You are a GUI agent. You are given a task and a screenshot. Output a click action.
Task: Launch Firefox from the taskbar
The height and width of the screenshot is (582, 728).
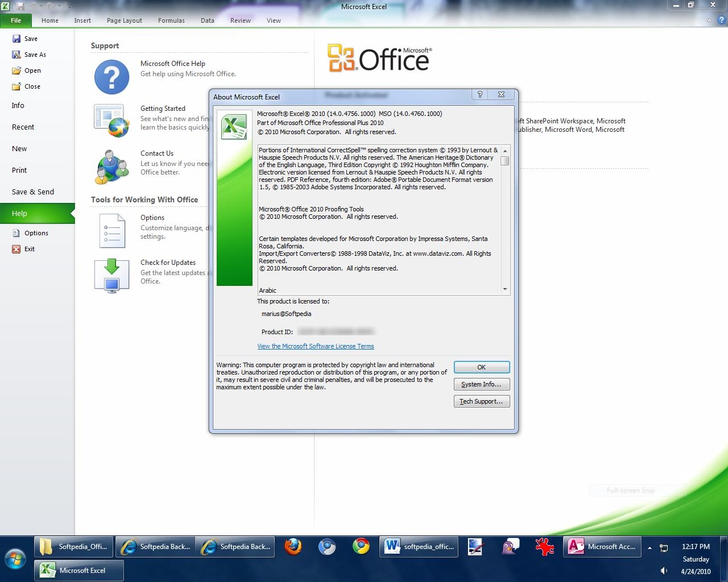click(293, 547)
